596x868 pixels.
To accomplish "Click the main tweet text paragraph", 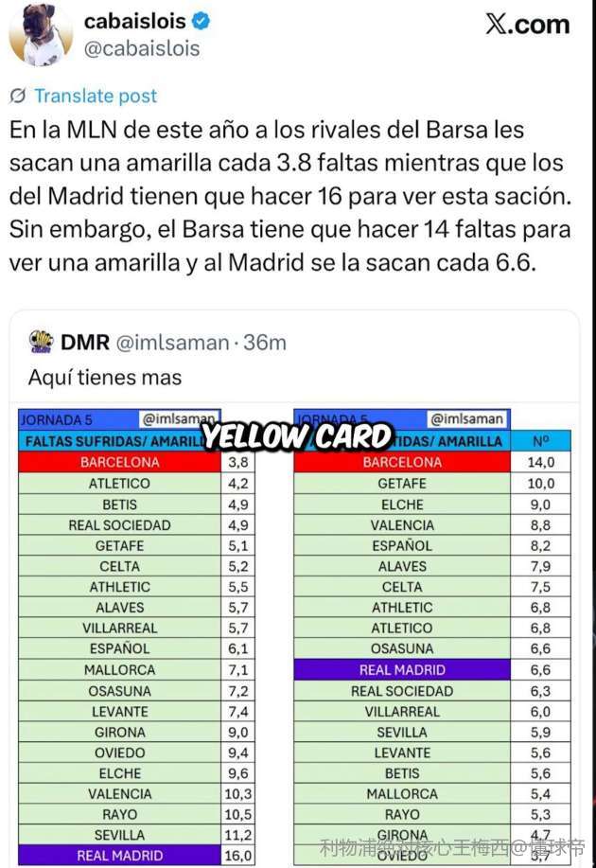I will click(x=289, y=195).
